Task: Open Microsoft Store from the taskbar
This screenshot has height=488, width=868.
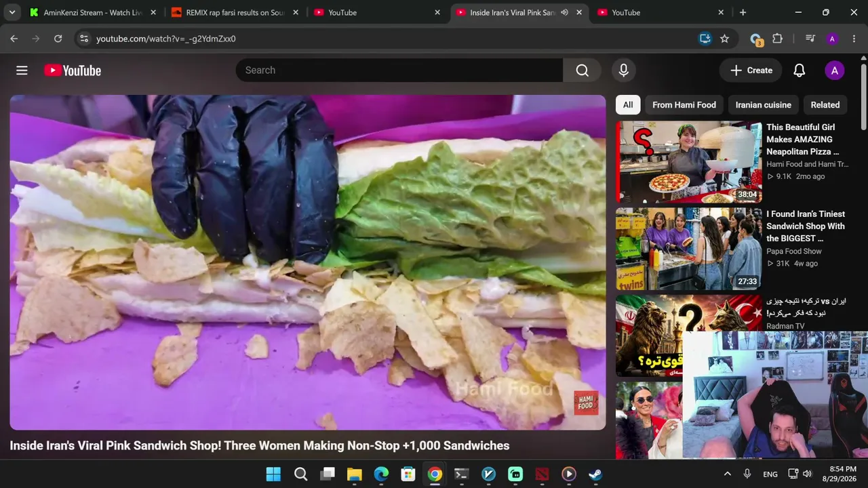Action: tap(408, 474)
